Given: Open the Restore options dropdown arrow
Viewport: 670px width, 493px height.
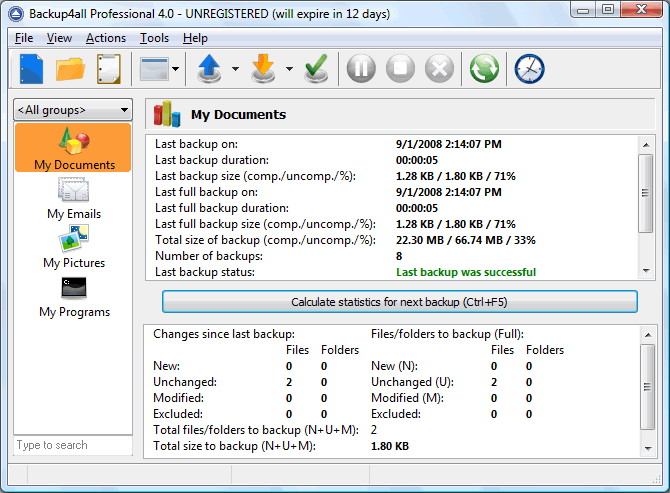Looking at the screenshot, I should pos(289,69).
